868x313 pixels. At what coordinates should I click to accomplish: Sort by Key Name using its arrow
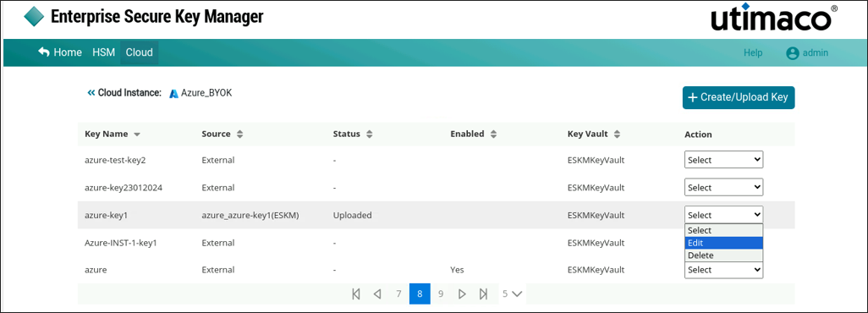(x=137, y=135)
